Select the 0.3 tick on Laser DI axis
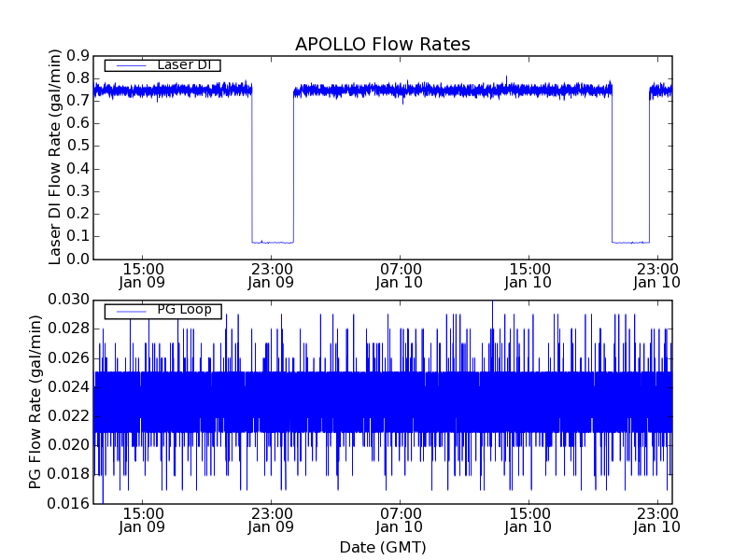 click(78, 191)
